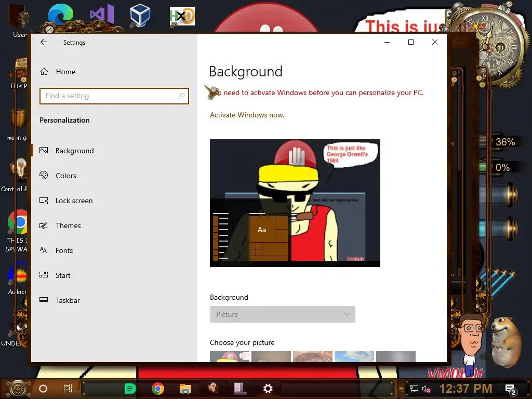Screen dimensions: 532x399
Task: Open the Visual Studio desktop shortcut
Action: point(102,14)
